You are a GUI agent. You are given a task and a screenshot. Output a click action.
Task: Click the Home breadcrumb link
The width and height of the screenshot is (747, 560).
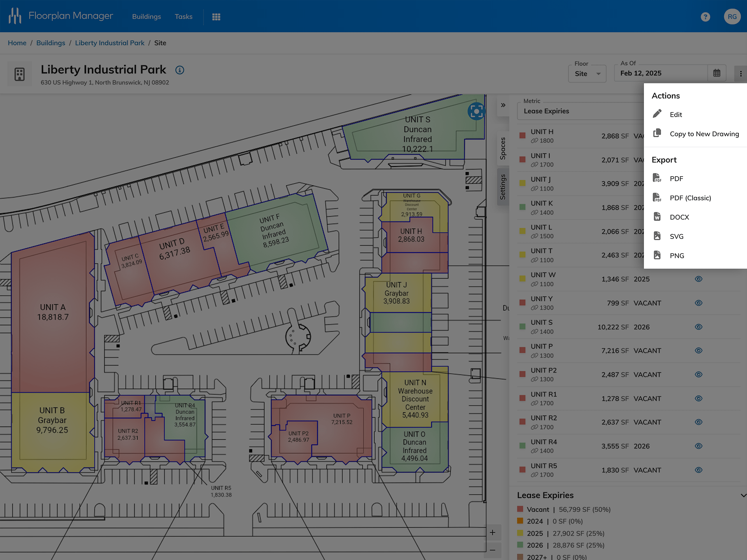[17, 43]
